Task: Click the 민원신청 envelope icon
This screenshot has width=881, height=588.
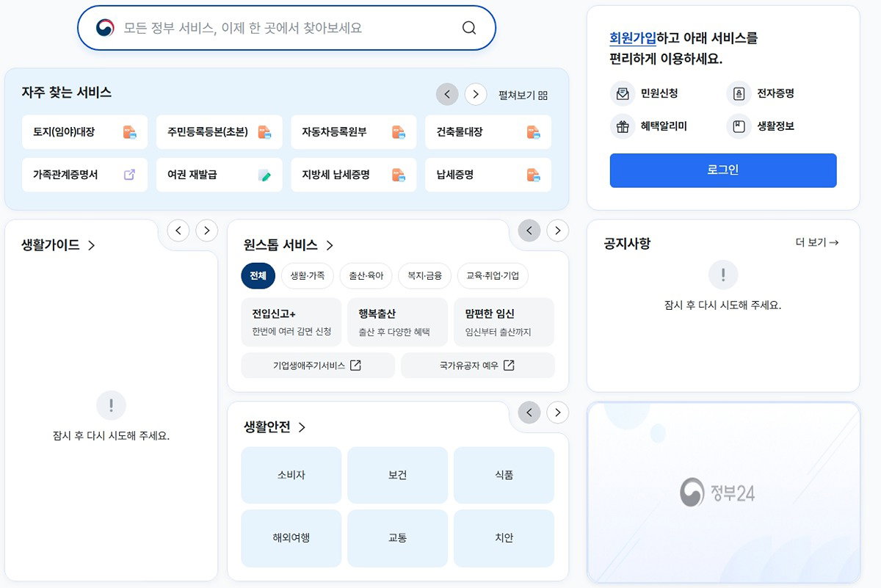Action: [x=623, y=94]
